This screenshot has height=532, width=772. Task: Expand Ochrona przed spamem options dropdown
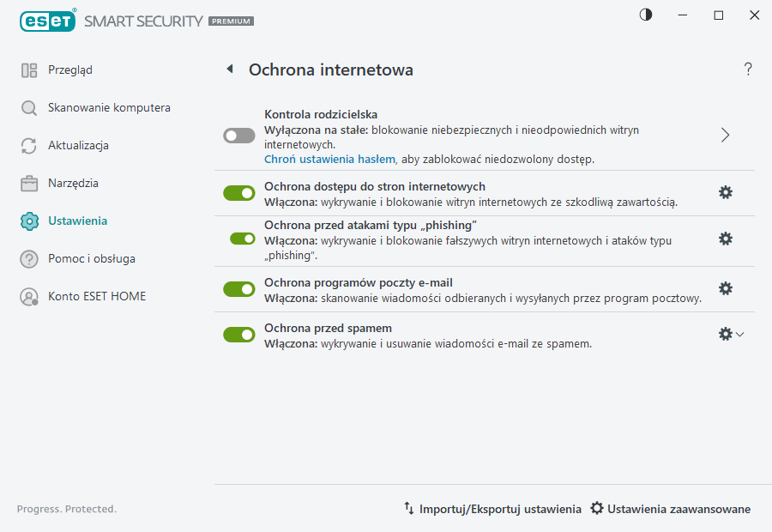pos(739,335)
